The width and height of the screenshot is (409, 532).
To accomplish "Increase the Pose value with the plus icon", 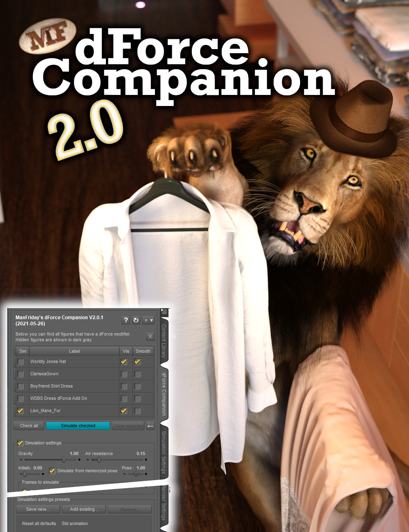I will pos(146,474).
